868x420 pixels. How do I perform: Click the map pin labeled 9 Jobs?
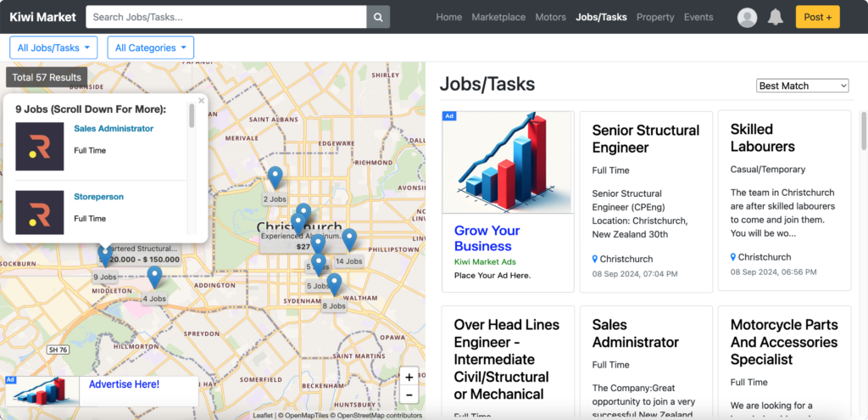pyautogui.click(x=104, y=256)
